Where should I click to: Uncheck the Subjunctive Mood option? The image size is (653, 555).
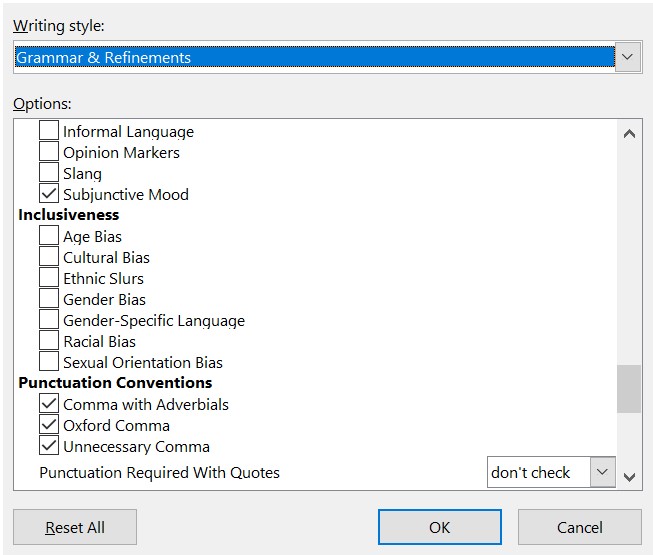click(x=49, y=194)
